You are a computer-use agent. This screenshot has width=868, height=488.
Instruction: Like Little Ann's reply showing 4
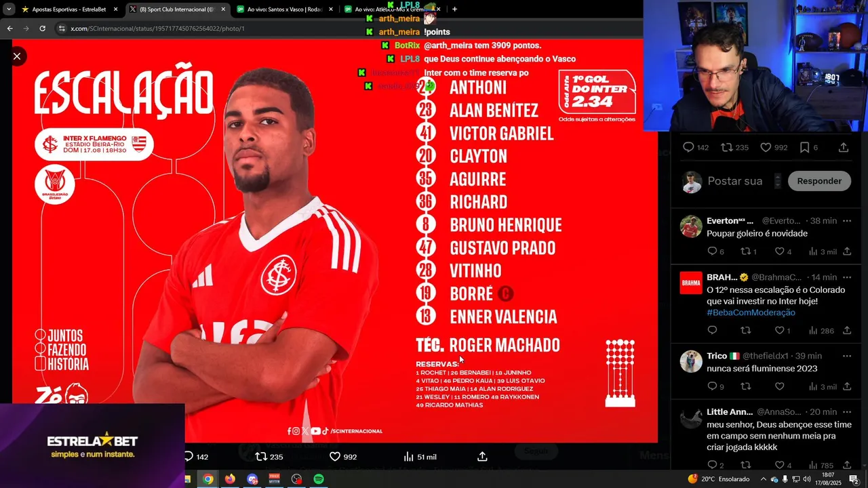pos(779,465)
